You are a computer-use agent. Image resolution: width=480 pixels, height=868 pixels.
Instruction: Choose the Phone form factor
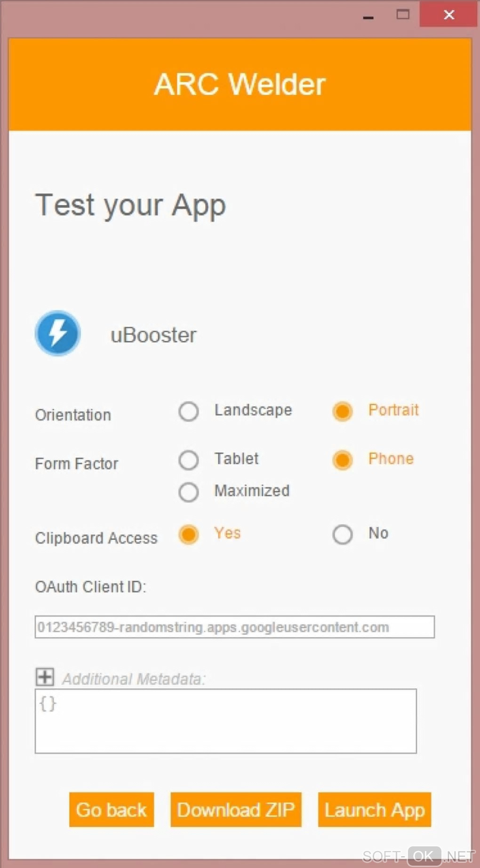point(343,460)
